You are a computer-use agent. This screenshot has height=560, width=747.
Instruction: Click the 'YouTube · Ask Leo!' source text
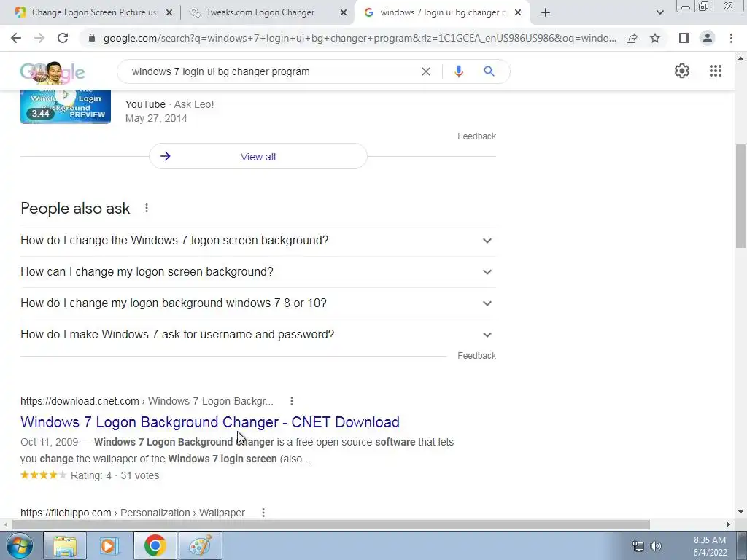[x=169, y=104]
